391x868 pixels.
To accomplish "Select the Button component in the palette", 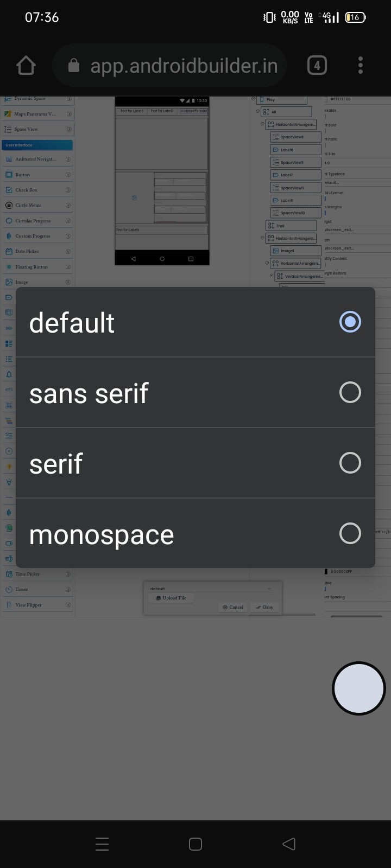I will (x=22, y=174).
